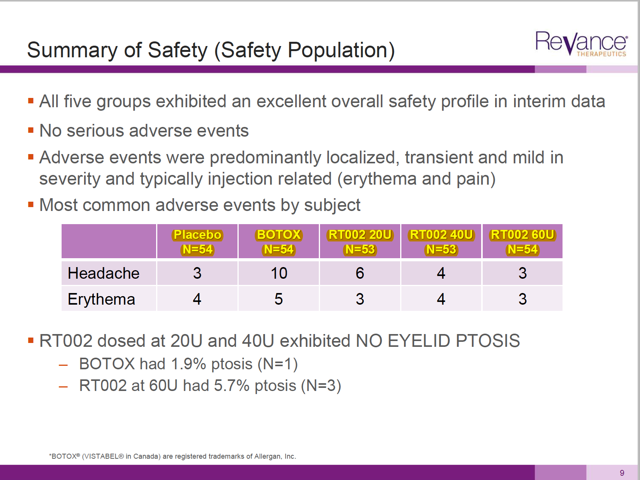This screenshot has width=640, height=480.
Task: Click the Headache value 10 under BOTOX
Action: (x=279, y=273)
